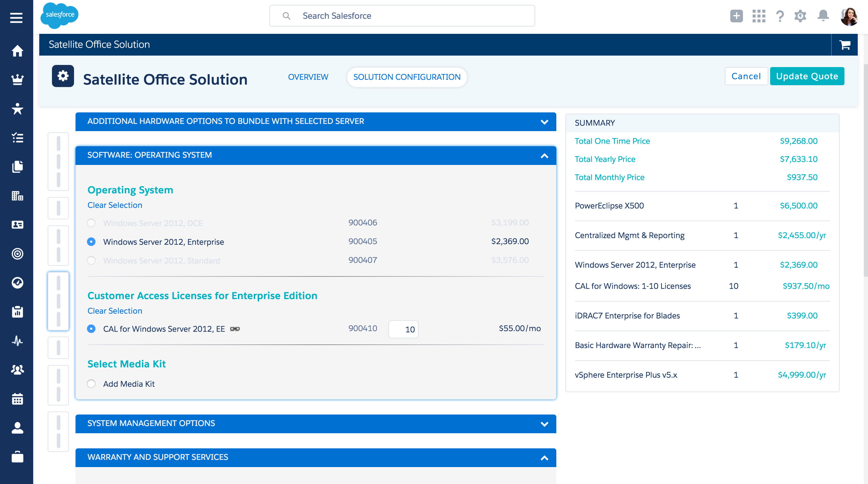This screenshot has height=484, width=868.
Task: Click the Update Quote button
Action: tap(807, 76)
